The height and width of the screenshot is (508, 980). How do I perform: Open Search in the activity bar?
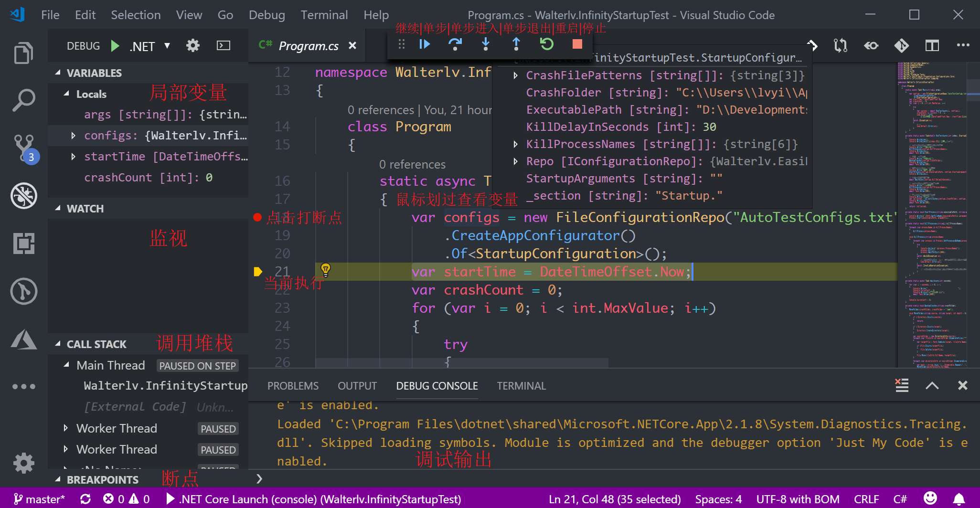(24, 100)
